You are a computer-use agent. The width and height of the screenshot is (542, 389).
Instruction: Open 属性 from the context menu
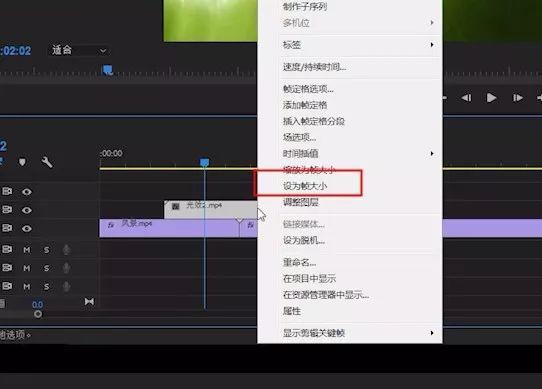[292, 311]
